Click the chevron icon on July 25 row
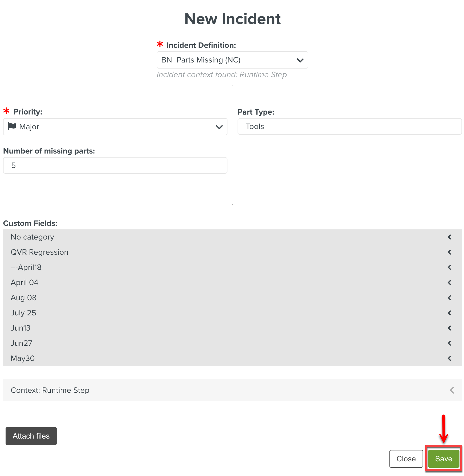 [449, 313]
